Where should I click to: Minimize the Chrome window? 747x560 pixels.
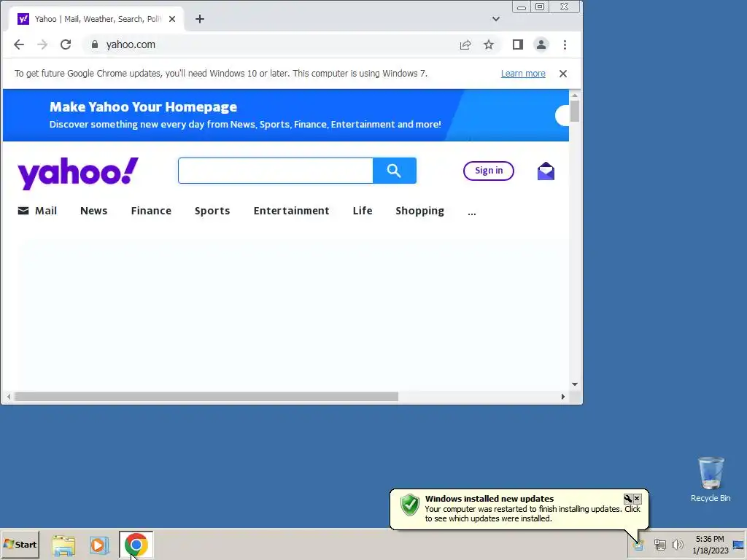(x=522, y=7)
